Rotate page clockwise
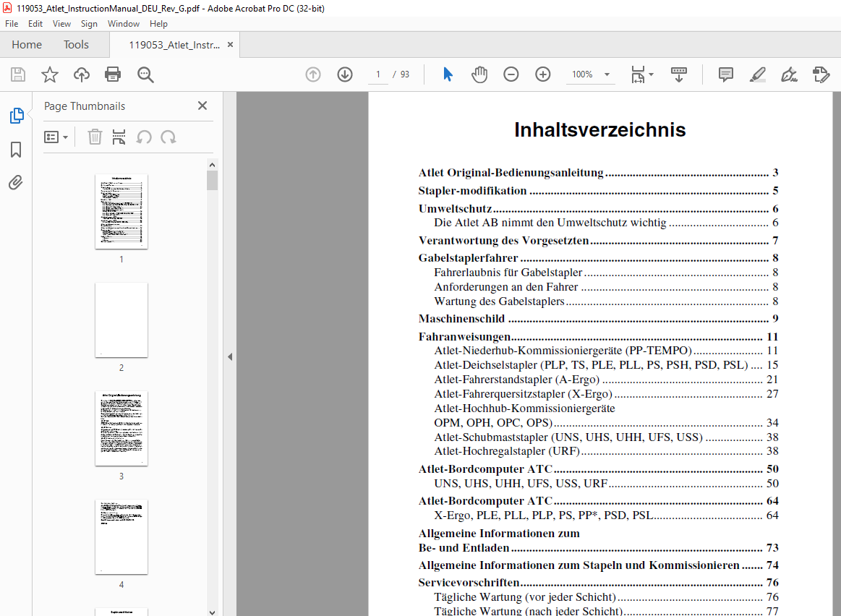This screenshot has height=616, width=841. point(168,137)
